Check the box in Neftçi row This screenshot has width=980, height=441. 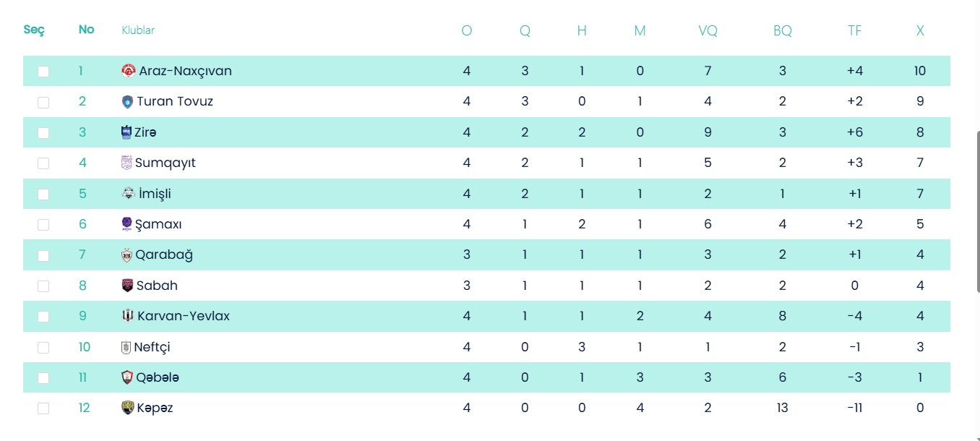click(x=43, y=348)
